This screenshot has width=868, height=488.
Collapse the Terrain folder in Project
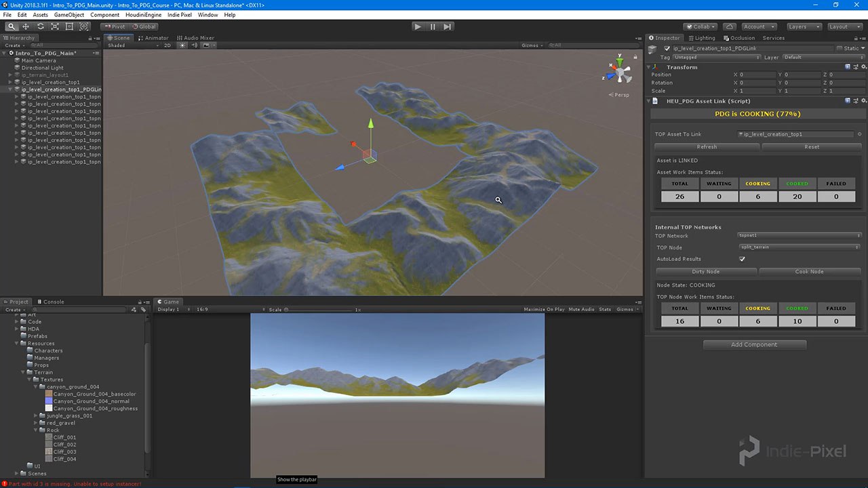click(23, 372)
